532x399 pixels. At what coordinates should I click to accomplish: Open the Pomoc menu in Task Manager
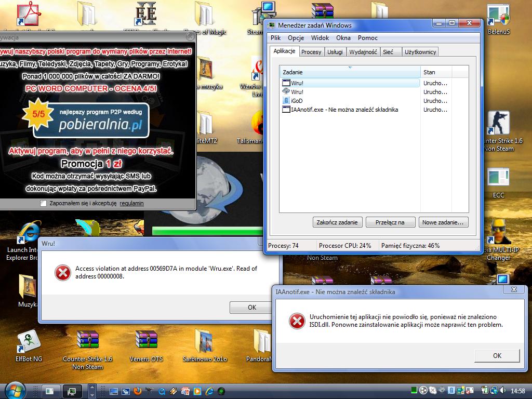367,37
